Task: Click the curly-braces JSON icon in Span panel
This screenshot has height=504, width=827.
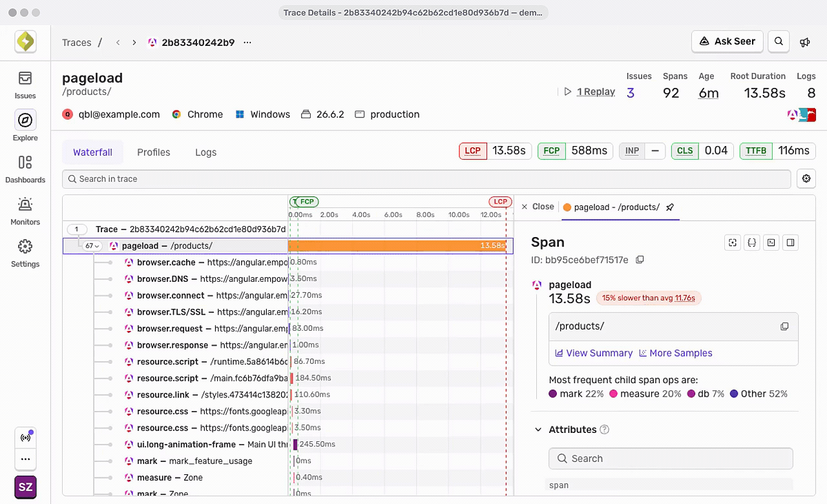Action: pyautogui.click(x=751, y=242)
